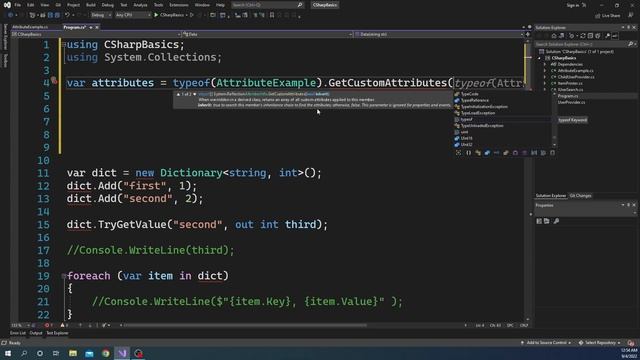Click Solution Explorer properties wrench icon
The width and height of the screenshot is (640, 360).
coord(607,36)
